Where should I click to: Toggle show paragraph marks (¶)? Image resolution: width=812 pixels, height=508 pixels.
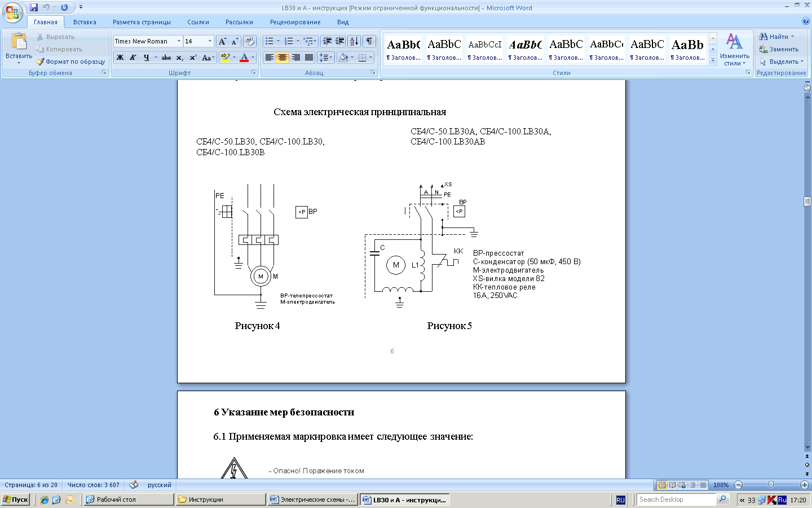[369, 41]
